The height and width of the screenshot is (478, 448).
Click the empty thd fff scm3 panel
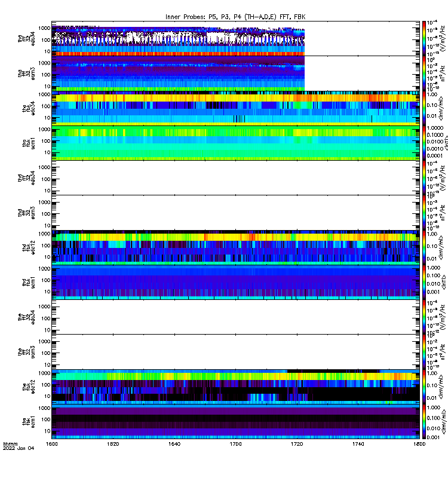pos(235,213)
